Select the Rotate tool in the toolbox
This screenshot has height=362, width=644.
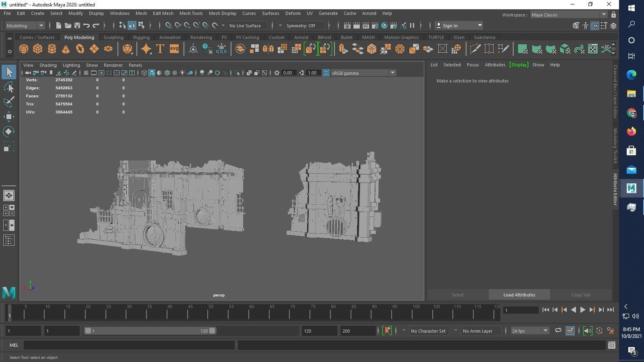[x=9, y=132]
